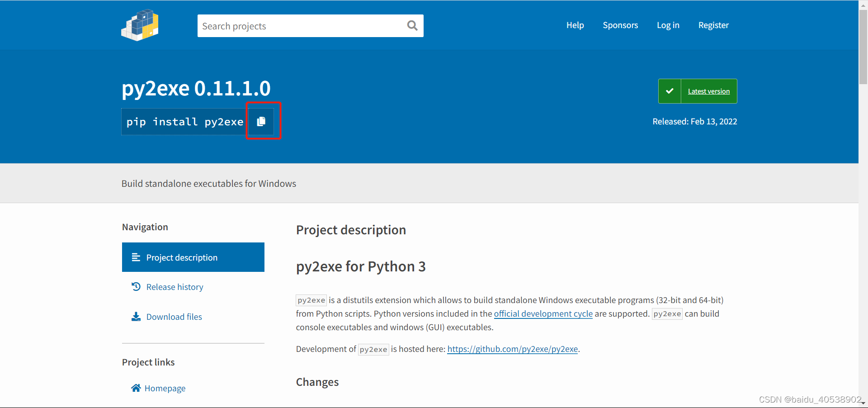
Task: Click the Download files download icon
Action: tap(136, 316)
